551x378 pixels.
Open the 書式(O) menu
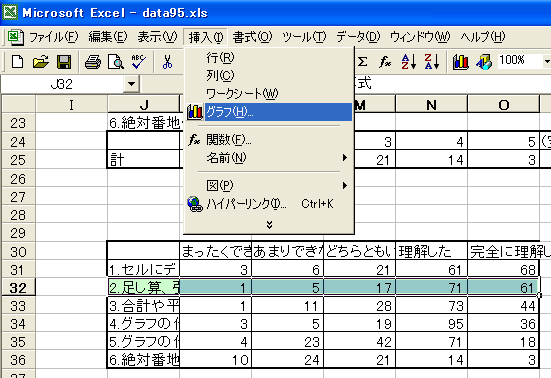coord(252,37)
